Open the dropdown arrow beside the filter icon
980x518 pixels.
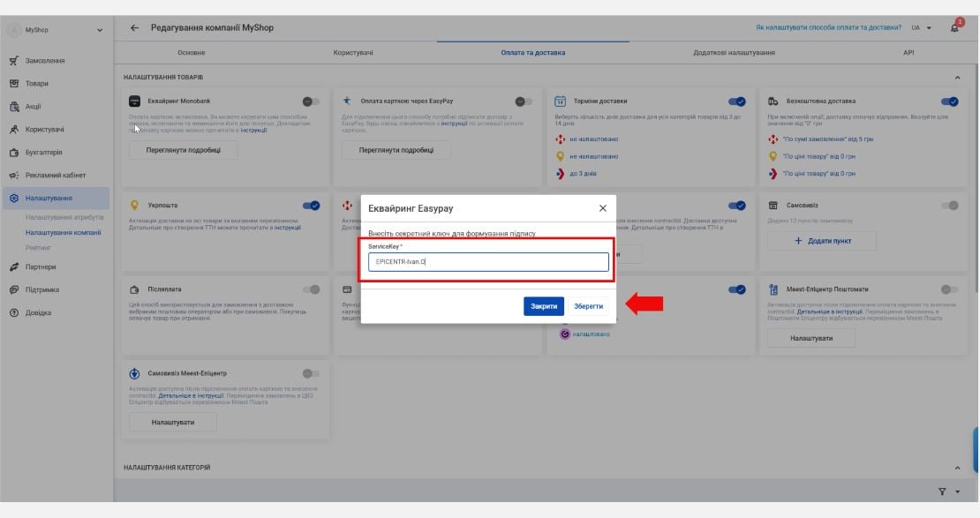pyautogui.click(x=958, y=492)
